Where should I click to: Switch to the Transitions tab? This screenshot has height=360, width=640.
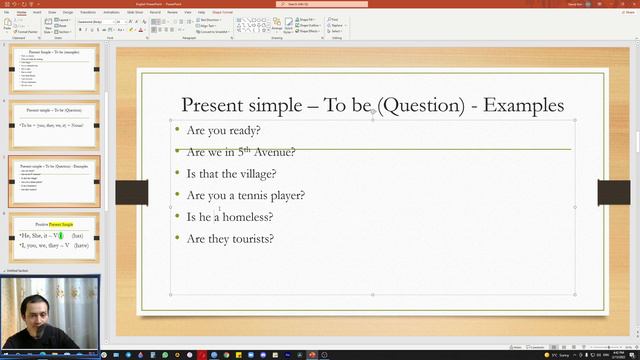(88, 12)
